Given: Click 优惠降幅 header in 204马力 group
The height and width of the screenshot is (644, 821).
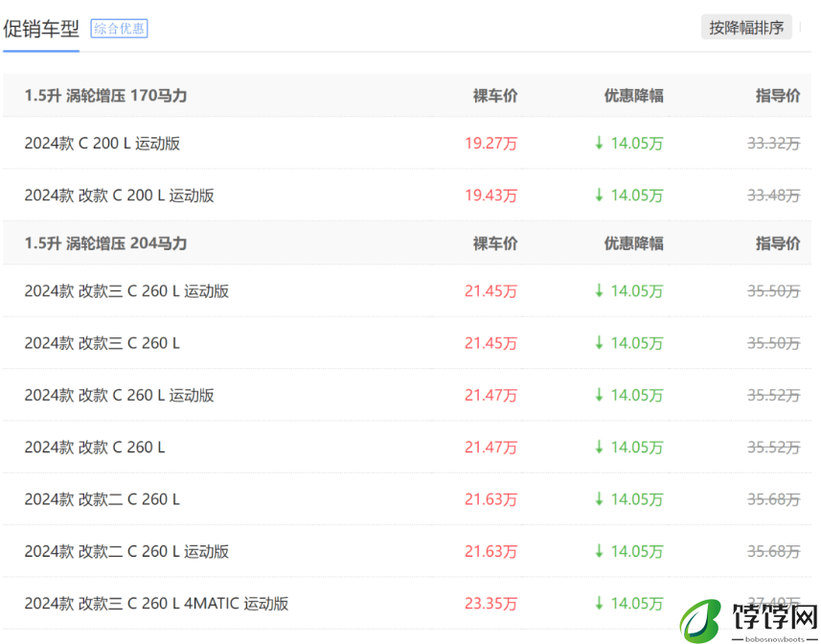Looking at the screenshot, I should pos(633,243).
